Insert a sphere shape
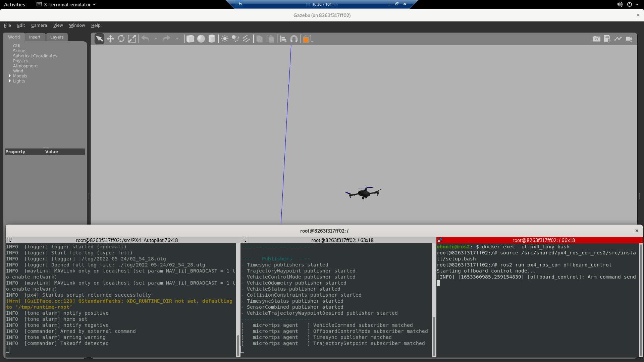Screen dimensions: 644x362 (x=201, y=39)
